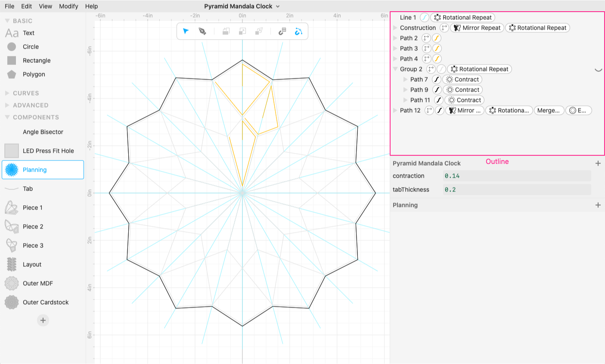Viewport: 605px width, 364px height.
Task: Click Path 12 Merge modifier
Action: [549, 110]
